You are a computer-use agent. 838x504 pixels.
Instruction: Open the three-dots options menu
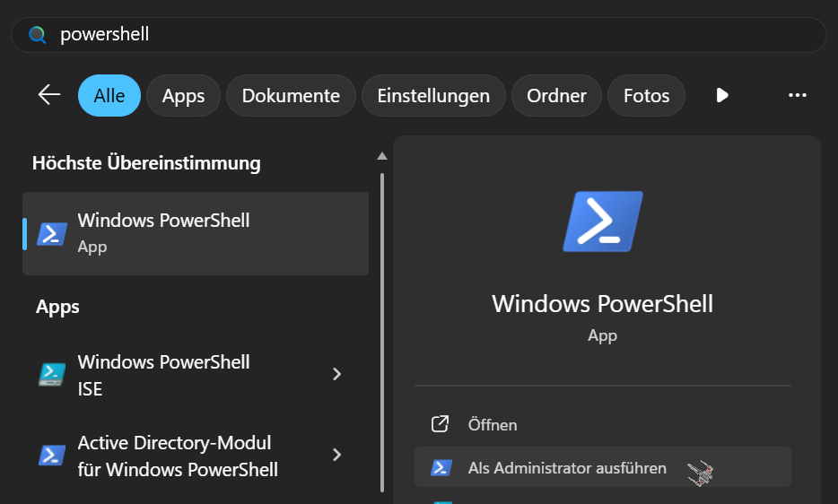tap(798, 95)
